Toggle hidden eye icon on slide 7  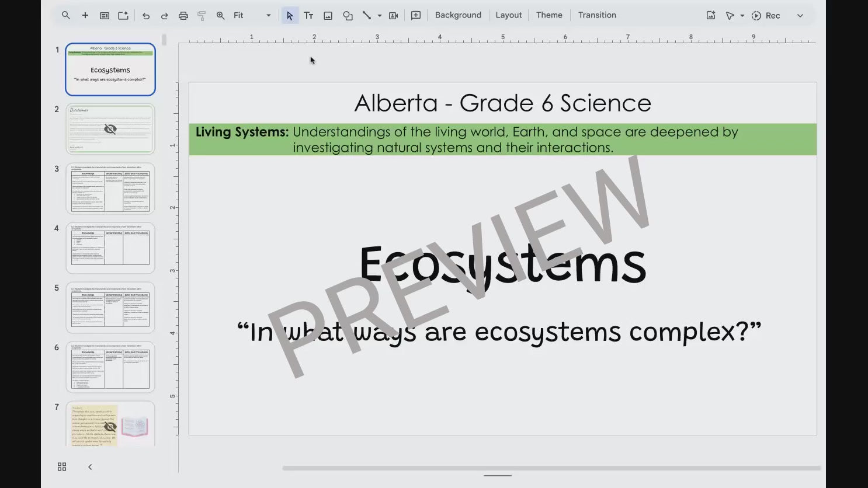[x=110, y=427]
